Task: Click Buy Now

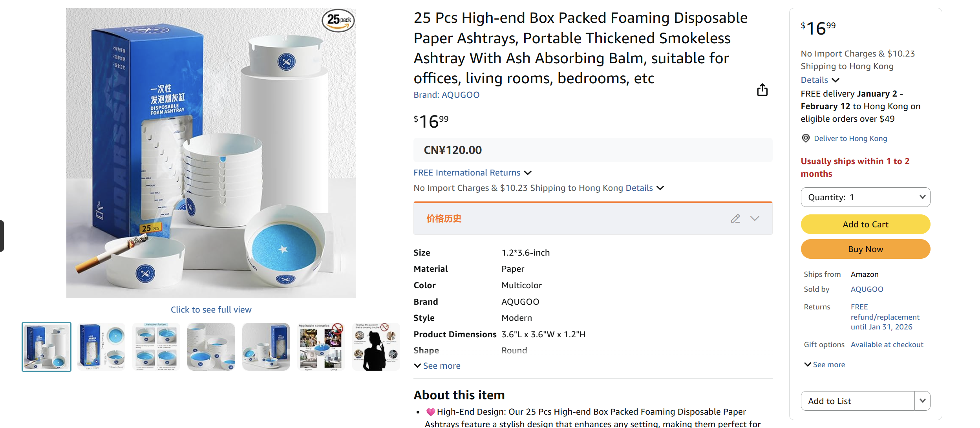Action: point(865,249)
